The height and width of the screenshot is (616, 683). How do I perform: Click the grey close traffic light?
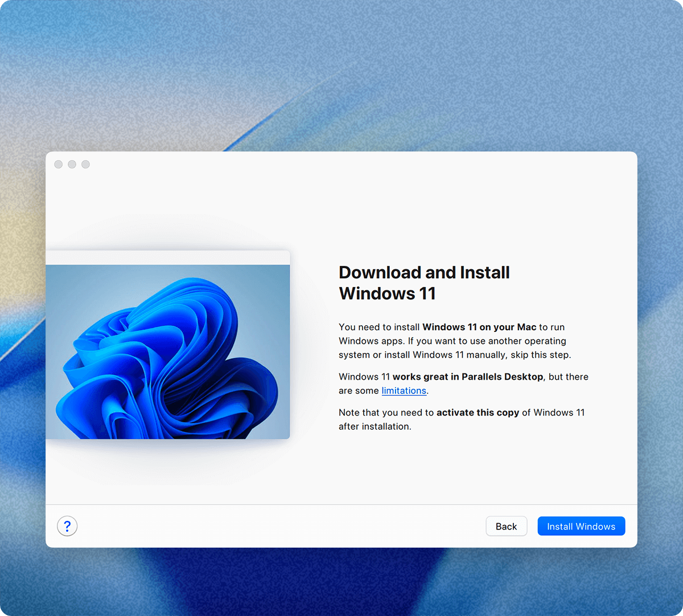[x=58, y=164]
